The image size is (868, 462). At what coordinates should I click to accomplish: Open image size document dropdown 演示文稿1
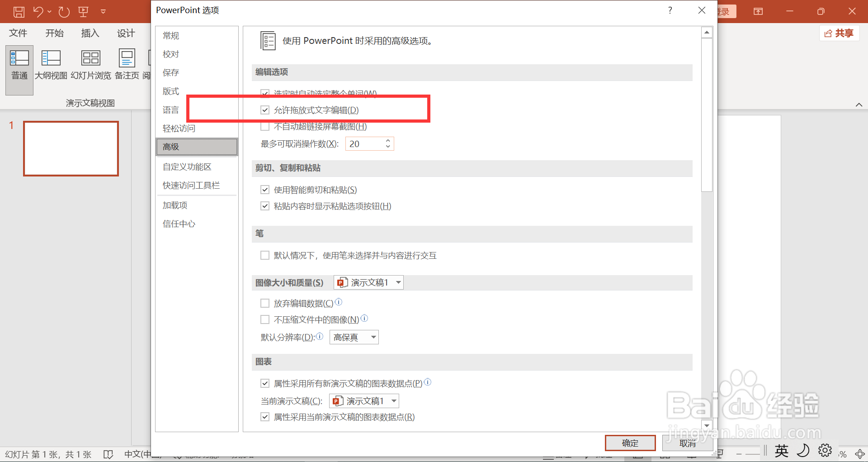coord(368,282)
